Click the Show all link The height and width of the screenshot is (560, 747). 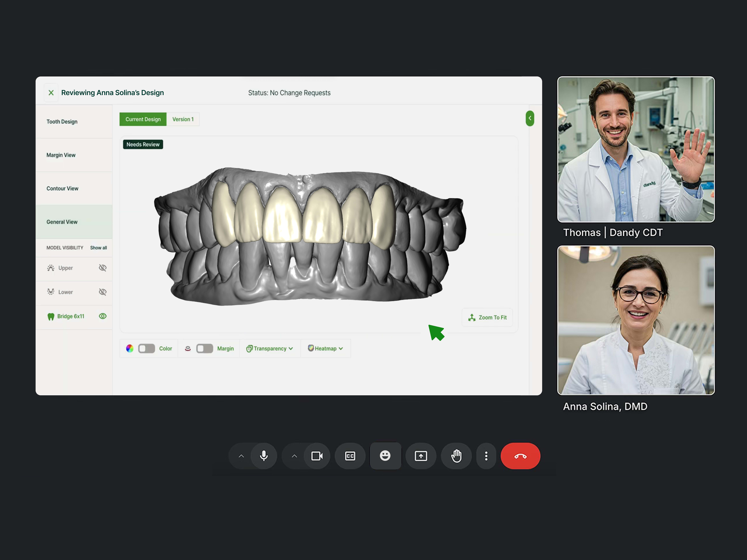click(x=98, y=247)
